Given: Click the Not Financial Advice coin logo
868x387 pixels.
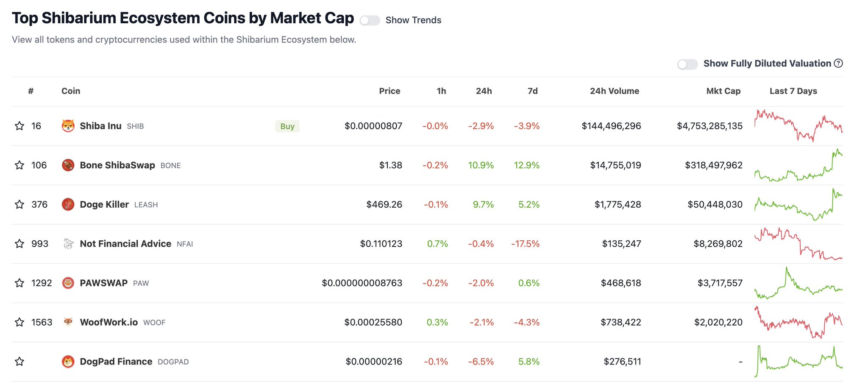Looking at the screenshot, I should (68, 244).
